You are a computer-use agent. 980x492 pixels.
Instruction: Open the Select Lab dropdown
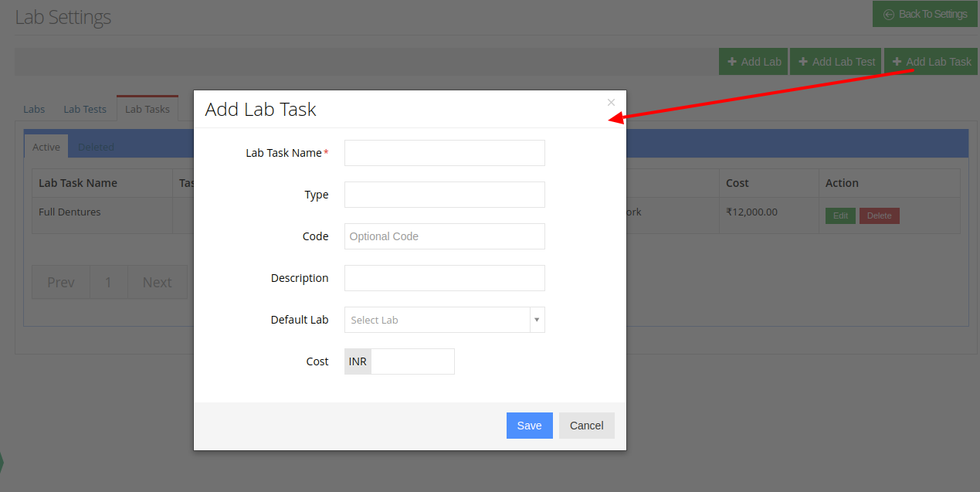[x=445, y=320]
